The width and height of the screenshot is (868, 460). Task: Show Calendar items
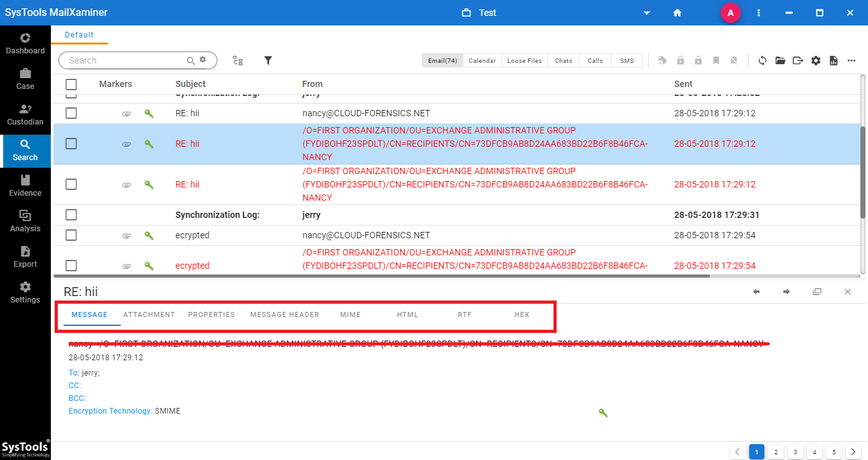click(x=482, y=60)
